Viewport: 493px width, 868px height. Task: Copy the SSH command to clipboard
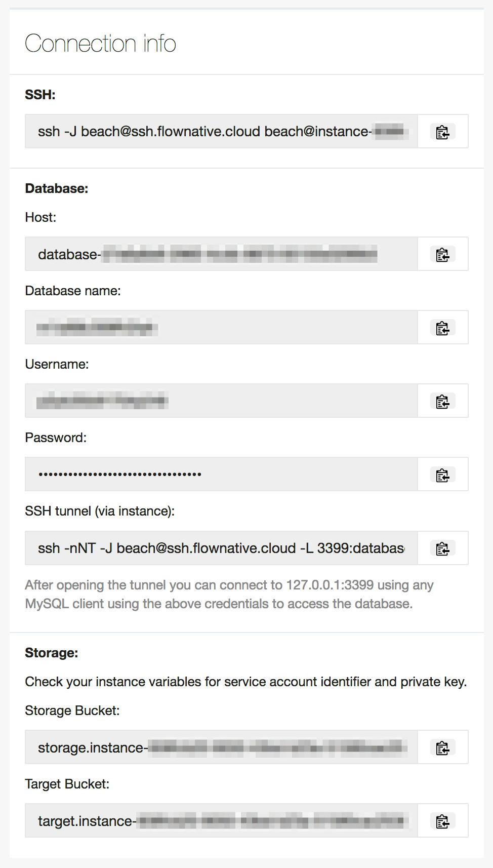[442, 132]
